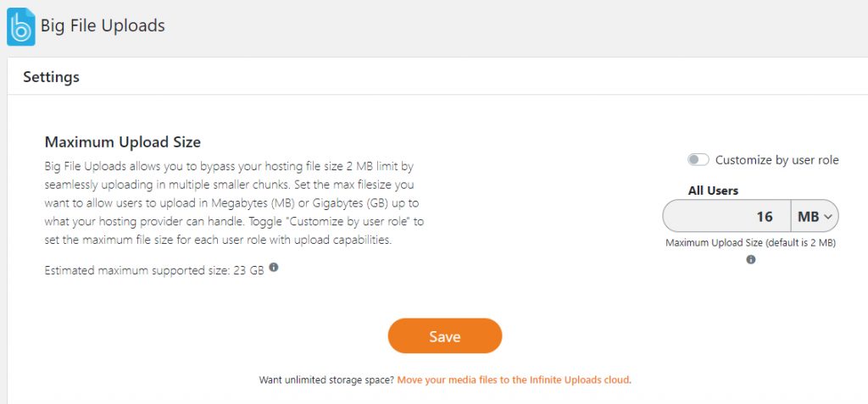This screenshot has width=868, height=404.
Task: Click info icon beside estimated maximum size
Action: 274,268
